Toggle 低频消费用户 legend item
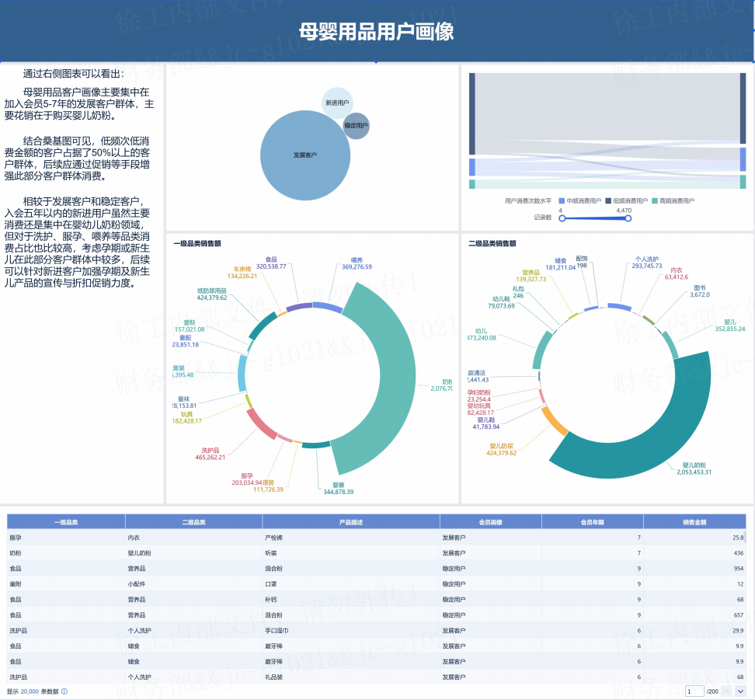 point(626,200)
